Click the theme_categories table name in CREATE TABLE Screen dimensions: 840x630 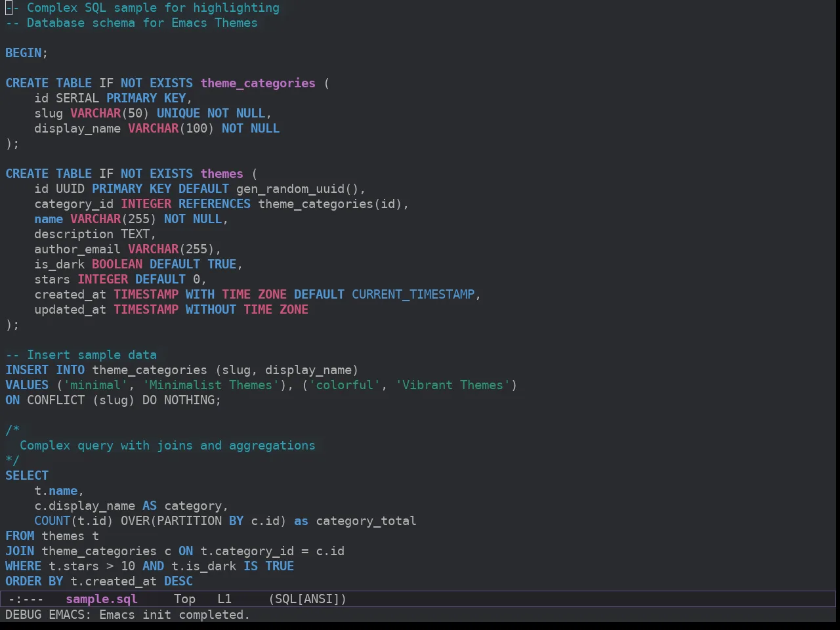pos(258,83)
